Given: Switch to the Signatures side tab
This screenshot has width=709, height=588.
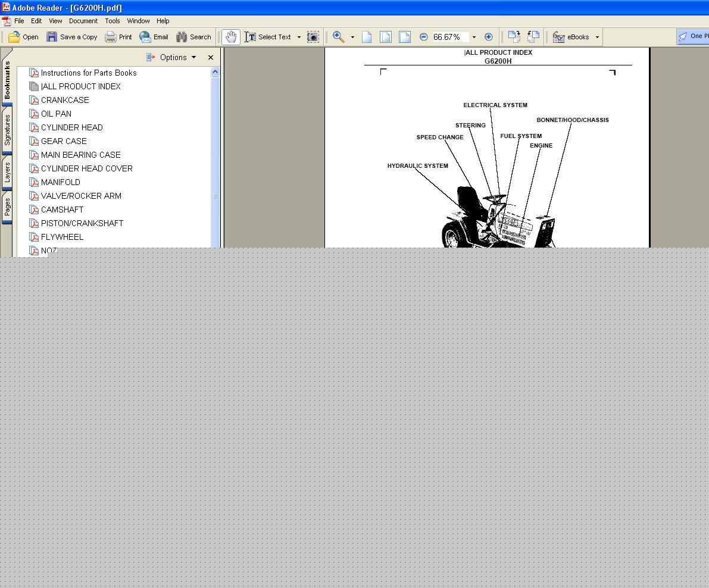Looking at the screenshot, I should 7,130.
